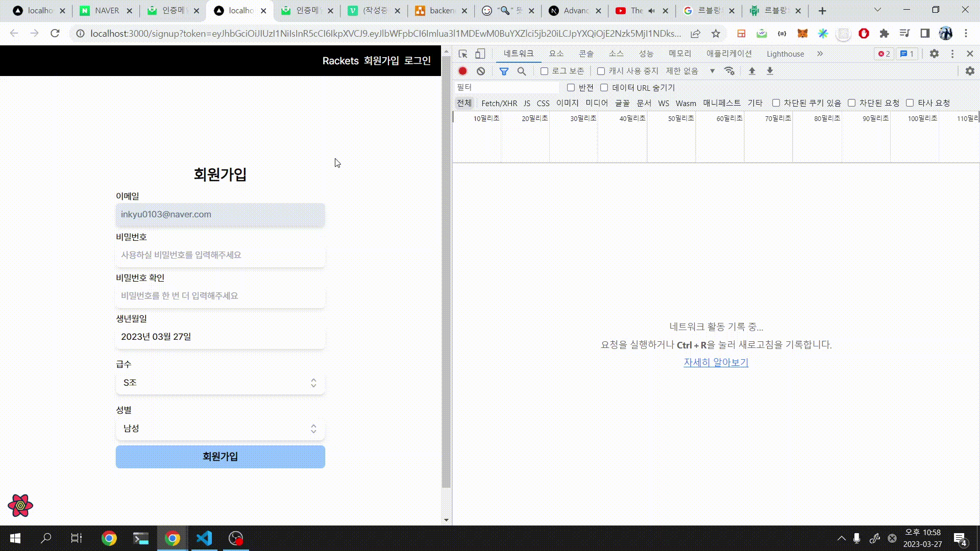Click 회원가입 link in the header
Image resolution: width=980 pixels, height=551 pixels.
tap(381, 61)
